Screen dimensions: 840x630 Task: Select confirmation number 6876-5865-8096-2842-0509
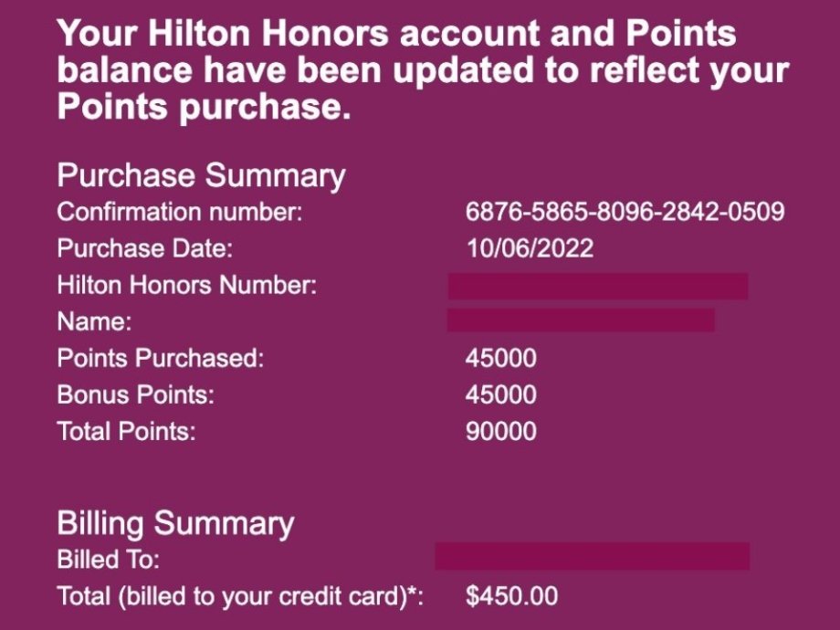(x=625, y=212)
